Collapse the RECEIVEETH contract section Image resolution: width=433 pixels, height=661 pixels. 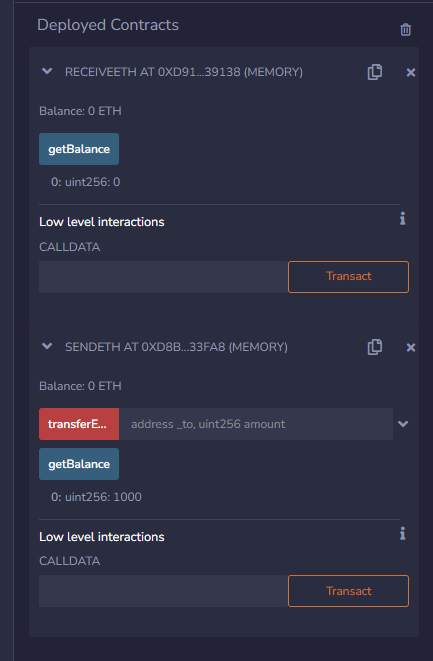click(47, 71)
